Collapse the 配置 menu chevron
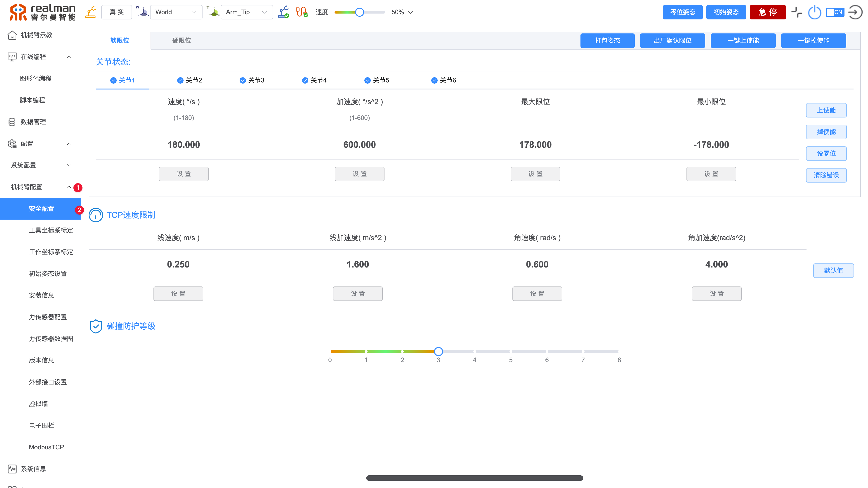This screenshot has width=868, height=488. 69,143
